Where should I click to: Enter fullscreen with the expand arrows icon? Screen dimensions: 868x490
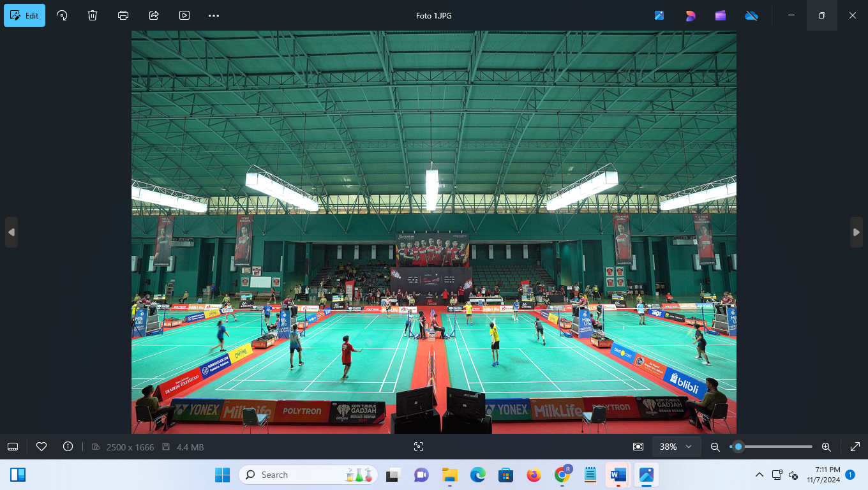855,447
